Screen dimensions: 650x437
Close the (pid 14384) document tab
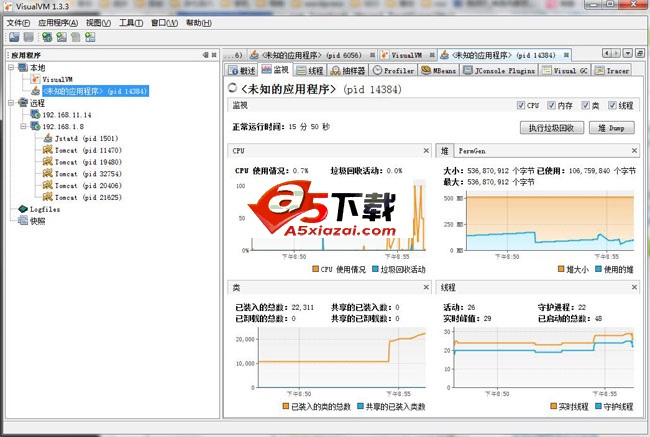(566, 55)
